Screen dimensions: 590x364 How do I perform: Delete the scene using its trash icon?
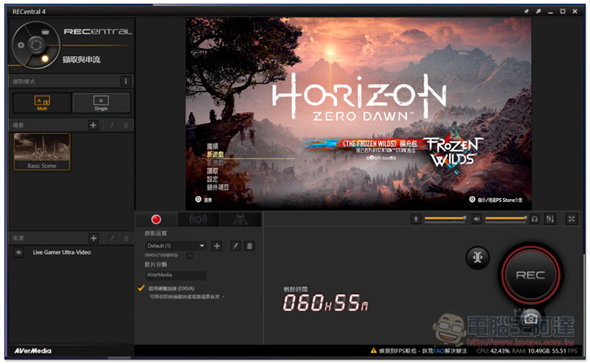[125, 125]
